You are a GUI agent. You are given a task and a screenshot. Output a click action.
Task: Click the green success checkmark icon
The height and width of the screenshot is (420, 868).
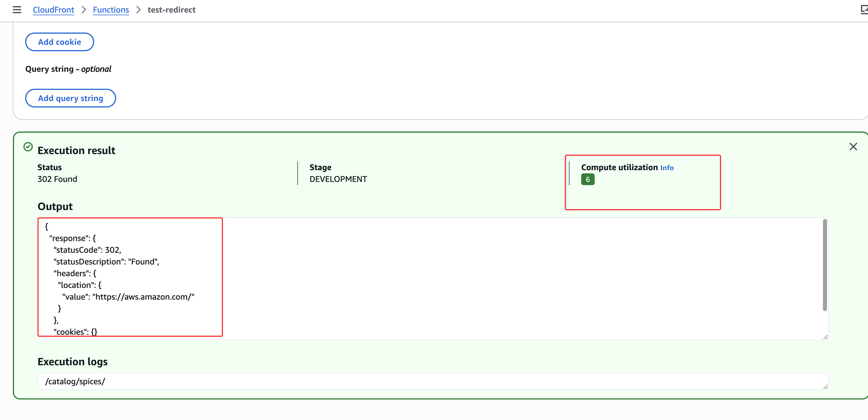[x=28, y=147]
